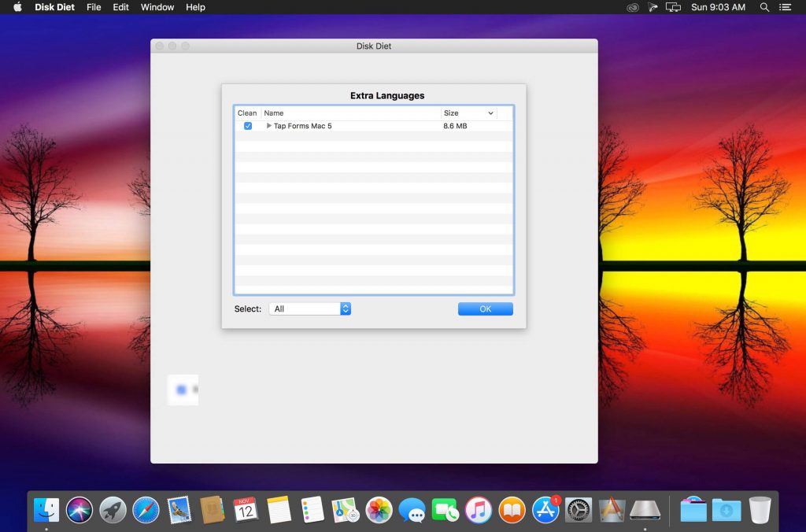Open Photos app in the dock

tap(379, 510)
